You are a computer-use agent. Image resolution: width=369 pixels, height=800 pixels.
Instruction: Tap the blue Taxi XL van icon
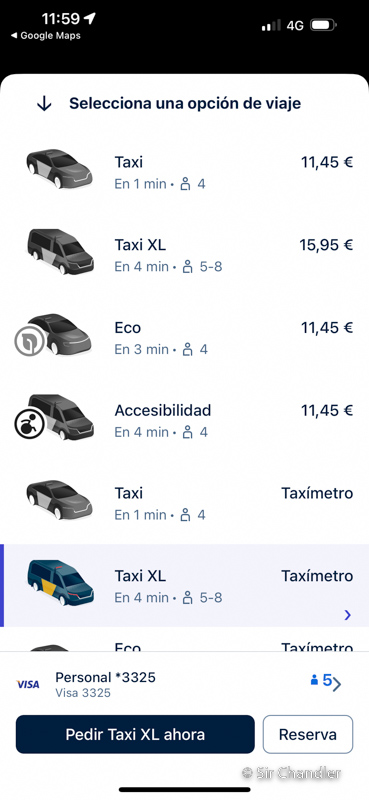tap(60, 583)
